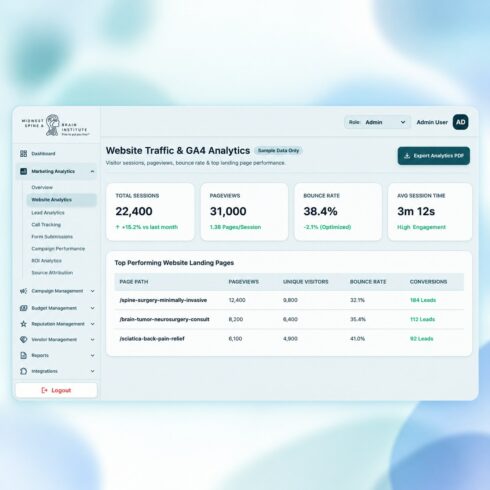Click /sciatica-back-pain-relief page path
Image resolution: width=490 pixels, height=490 pixels.
point(152,339)
